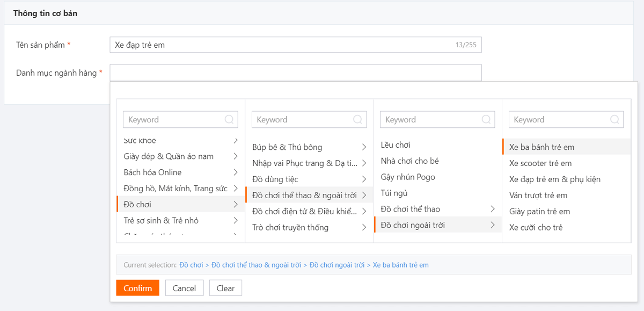The image size is (644, 311).
Task: Focus Keyword search box in fourth column
Action: pyautogui.click(x=558, y=120)
